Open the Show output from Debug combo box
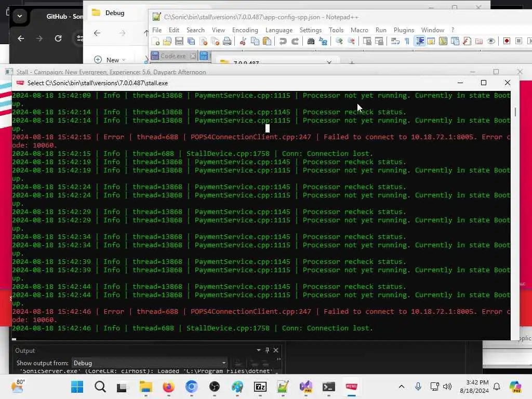This screenshot has width=532, height=399. pos(150,363)
